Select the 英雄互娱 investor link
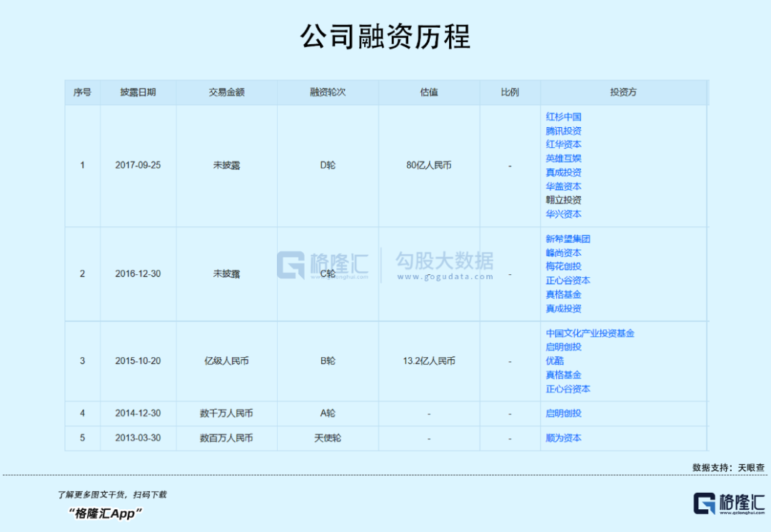Viewport: 771px width, 532px height. tap(563, 159)
